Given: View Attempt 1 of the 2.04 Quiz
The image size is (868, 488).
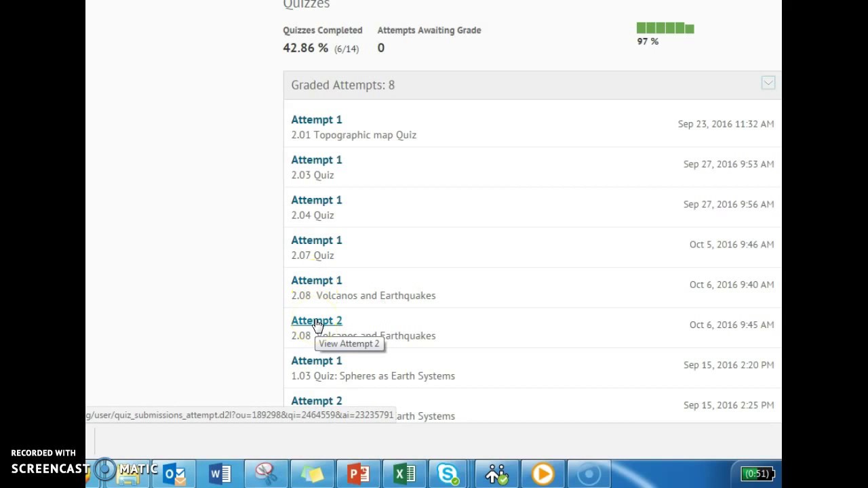Looking at the screenshot, I should [317, 200].
